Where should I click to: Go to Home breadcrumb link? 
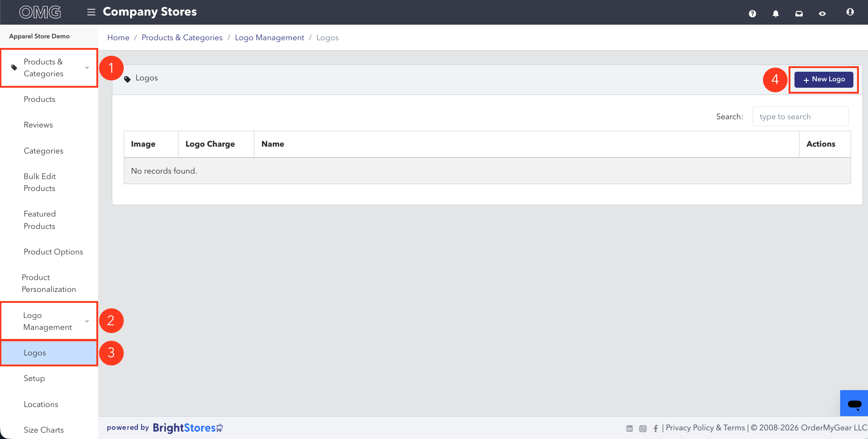click(x=118, y=37)
